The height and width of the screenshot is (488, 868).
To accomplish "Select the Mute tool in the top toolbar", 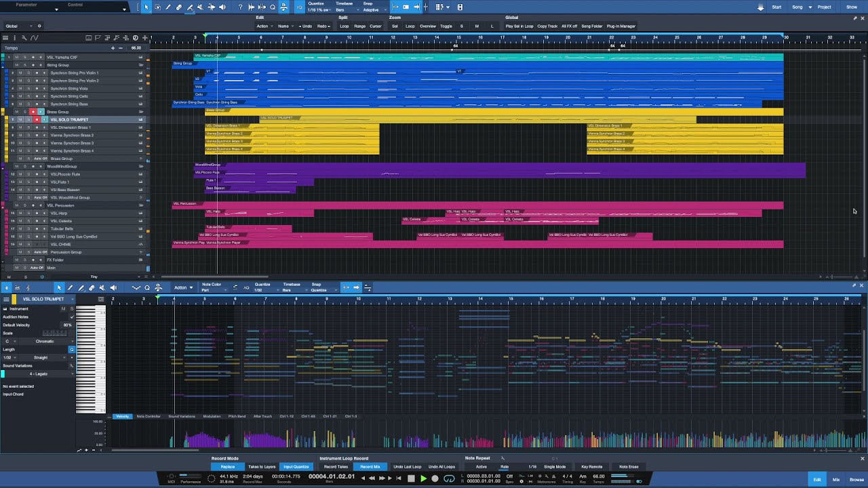I will pos(200,7).
